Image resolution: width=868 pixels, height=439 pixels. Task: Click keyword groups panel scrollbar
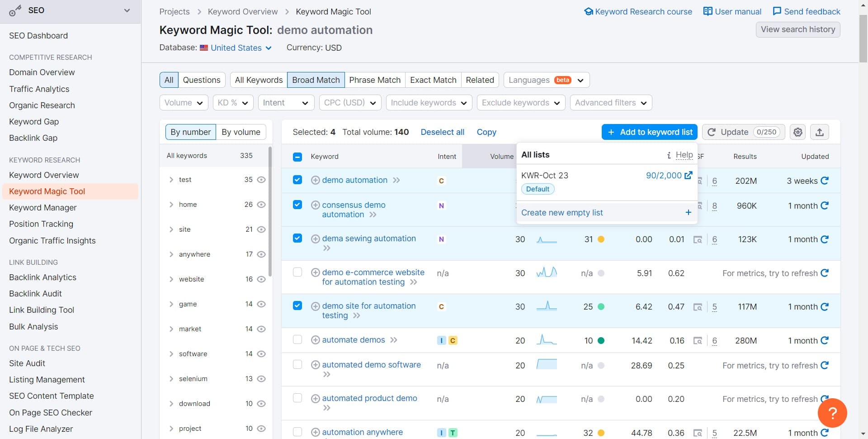pyautogui.click(x=270, y=211)
